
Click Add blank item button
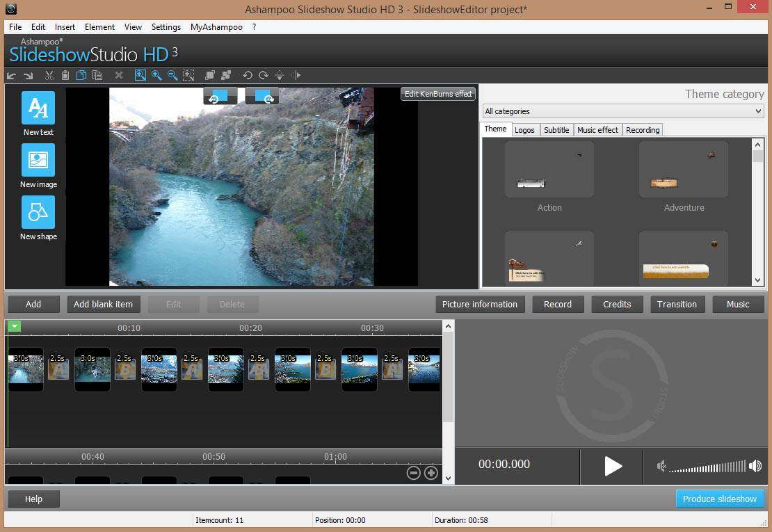click(104, 304)
